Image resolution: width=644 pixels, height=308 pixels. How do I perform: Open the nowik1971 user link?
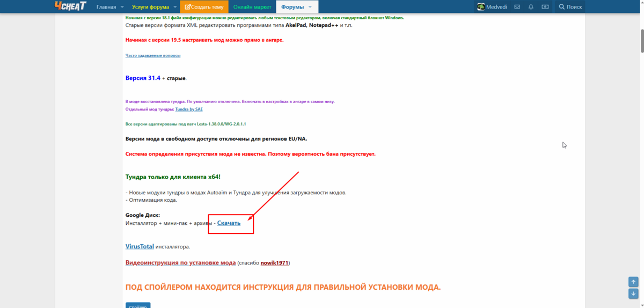(275, 263)
